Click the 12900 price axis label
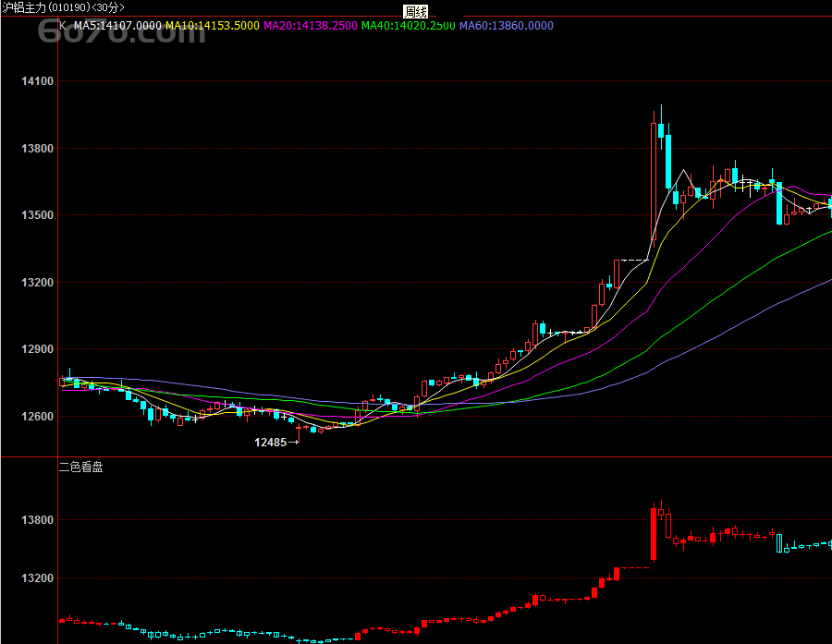The width and height of the screenshot is (832, 644). [x=37, y=349]
